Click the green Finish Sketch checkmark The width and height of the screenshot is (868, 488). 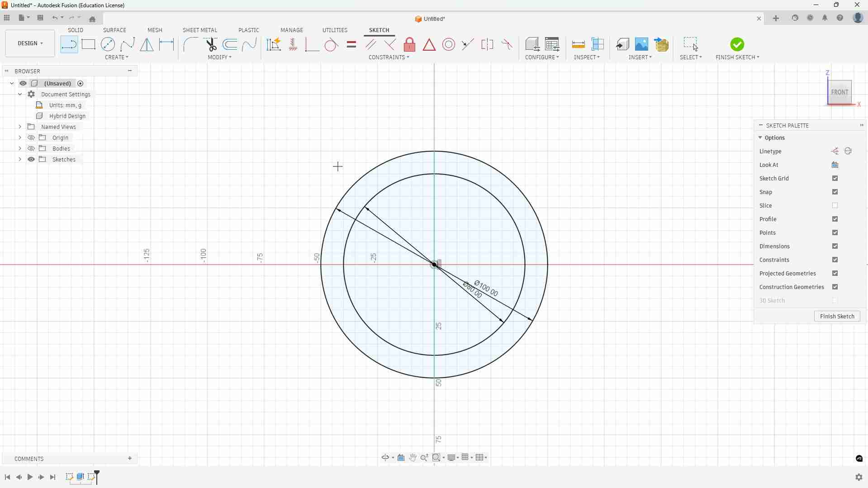click(737, 44)
